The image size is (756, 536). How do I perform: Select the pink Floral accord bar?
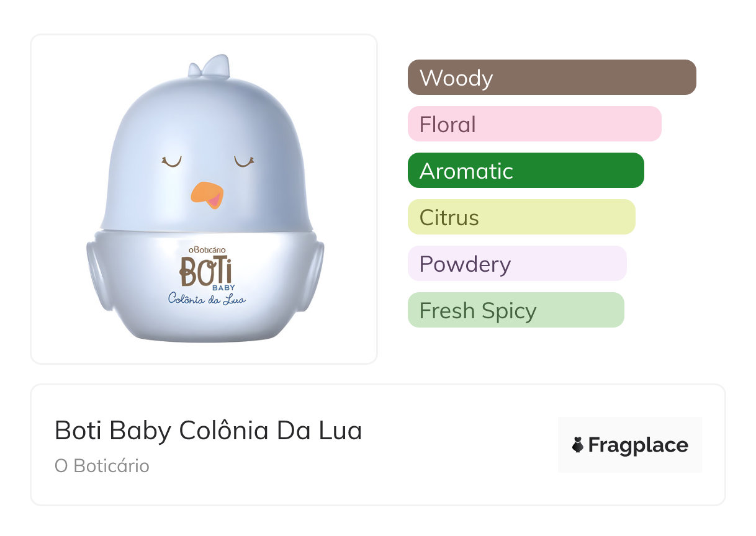click(x=534, y=124)
